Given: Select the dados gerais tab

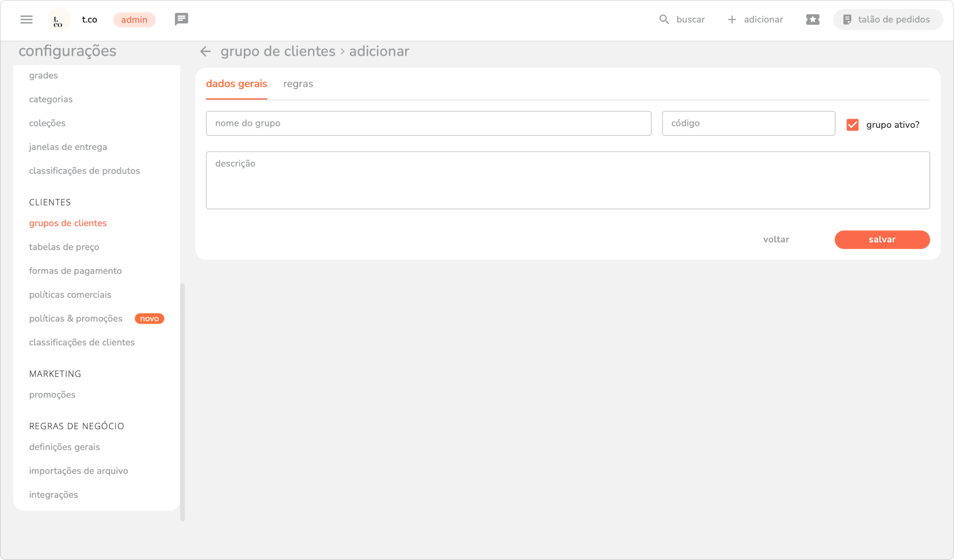Looking at the screenshot, I should (236, 84).
